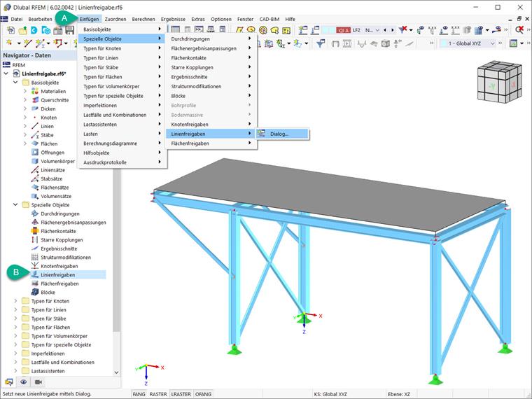This screenshot has height=399, width=532.
Task: Click the red QI A load case label
Action: pos(344,30)
